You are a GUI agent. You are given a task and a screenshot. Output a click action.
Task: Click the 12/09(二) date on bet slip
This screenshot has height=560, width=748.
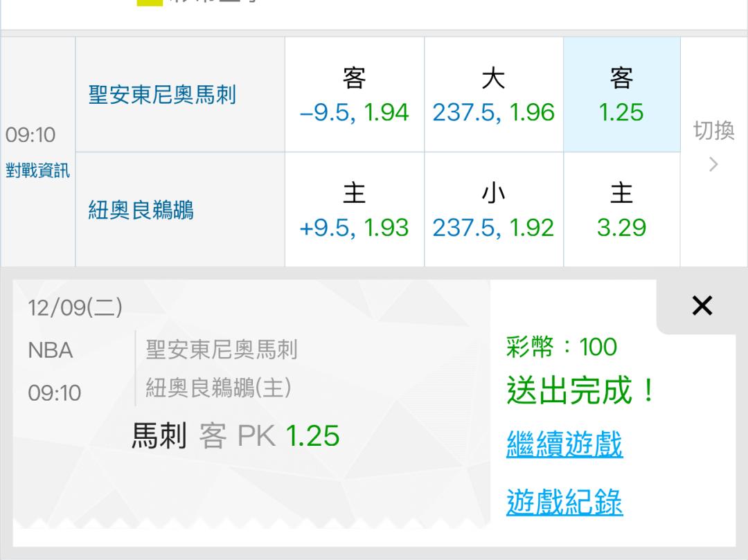75,307
